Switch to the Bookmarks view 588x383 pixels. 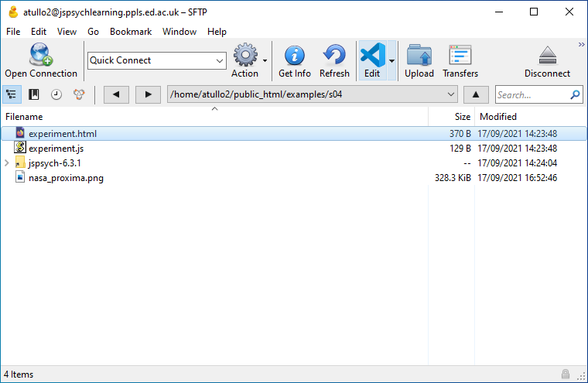(x=34, y=94)
